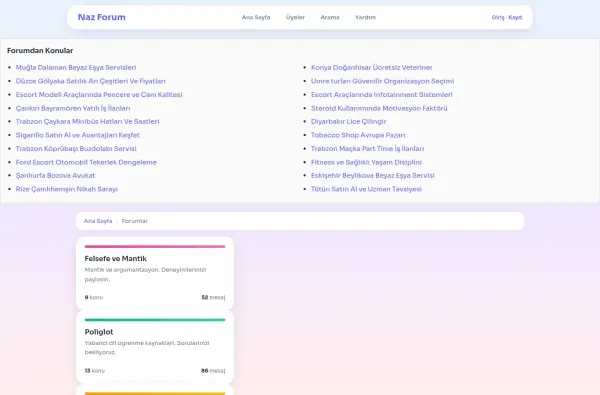The height and width of the screenshot is (395, 600).
Task: Open Diyarbakır Lice Çilingir topic
Action: coord(349,121)
